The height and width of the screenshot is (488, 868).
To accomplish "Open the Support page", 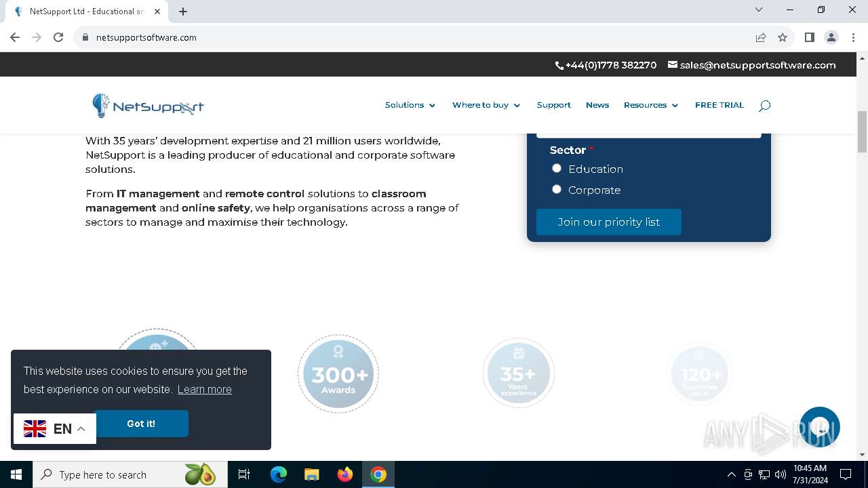I will 554,105.
